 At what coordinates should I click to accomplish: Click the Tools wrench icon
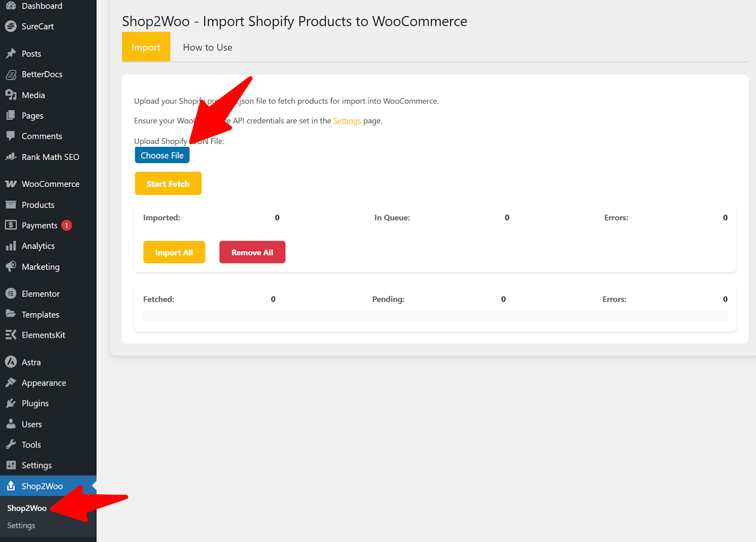point(10,444)
